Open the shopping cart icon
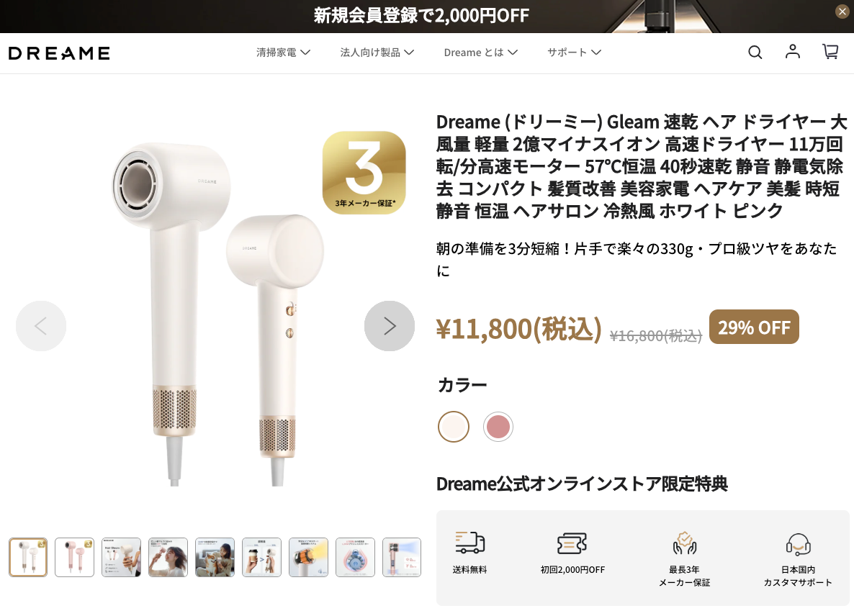Image resolution: width=854 pixels, height=616 pixels. click(x=830, y=52)
